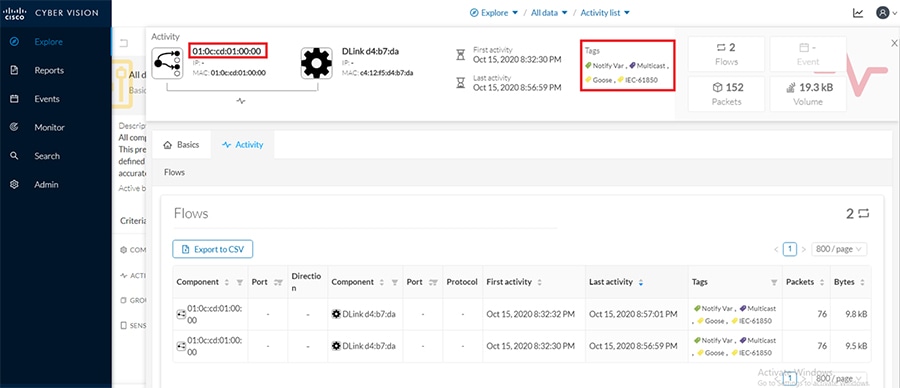Sort by the first Component column
This screenshot has height=388, width=900.
(x=226, y=282)
